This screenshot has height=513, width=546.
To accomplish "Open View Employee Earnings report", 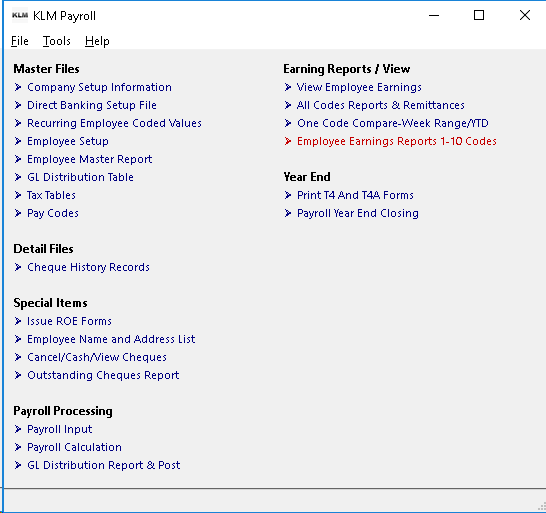I will [x=359, y=87].
